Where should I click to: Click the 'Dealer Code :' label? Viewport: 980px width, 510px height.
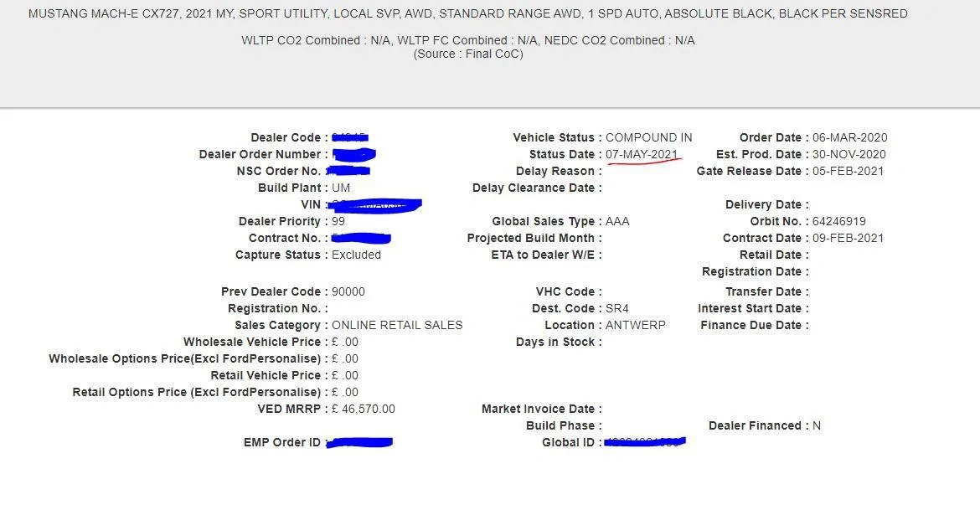tap(289, 137)
